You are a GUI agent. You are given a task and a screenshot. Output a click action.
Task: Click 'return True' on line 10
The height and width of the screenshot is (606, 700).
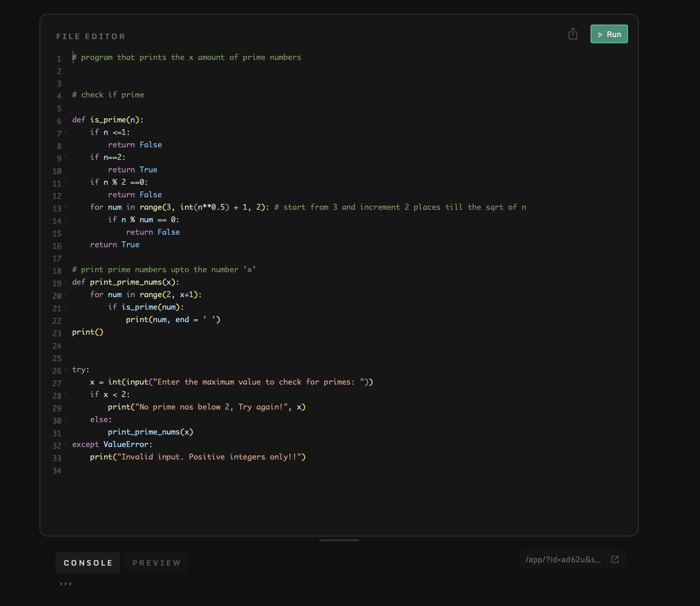pyautogui.click(x=133, y=170)
